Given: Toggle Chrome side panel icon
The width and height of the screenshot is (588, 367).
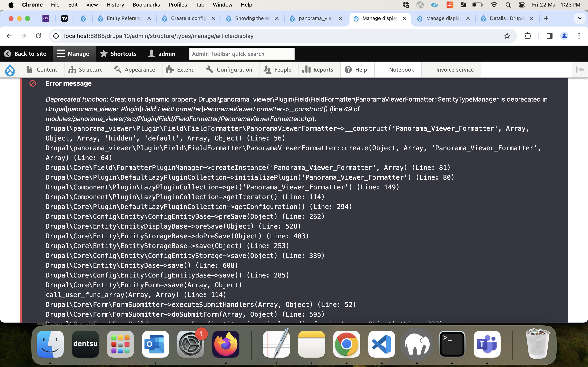Looking at the screenshot, I should click(x=549, y=36).
